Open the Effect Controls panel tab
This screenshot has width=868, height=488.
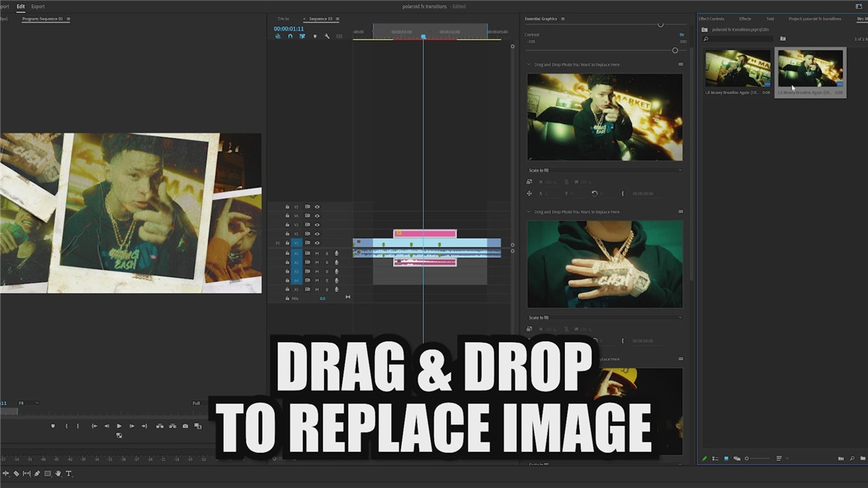(x=712, y=19)
